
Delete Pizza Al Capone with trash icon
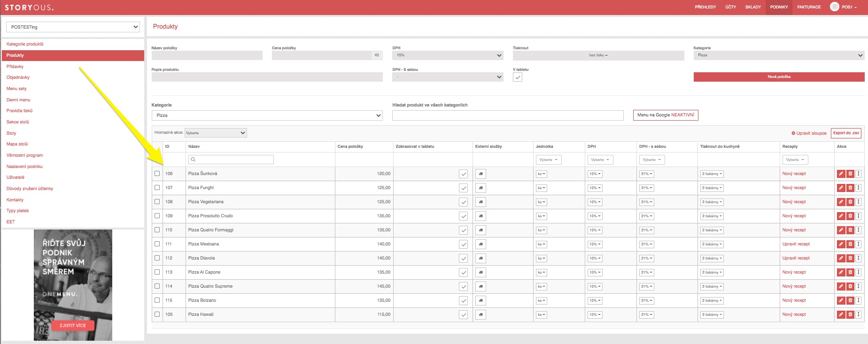tap(850, 272)
